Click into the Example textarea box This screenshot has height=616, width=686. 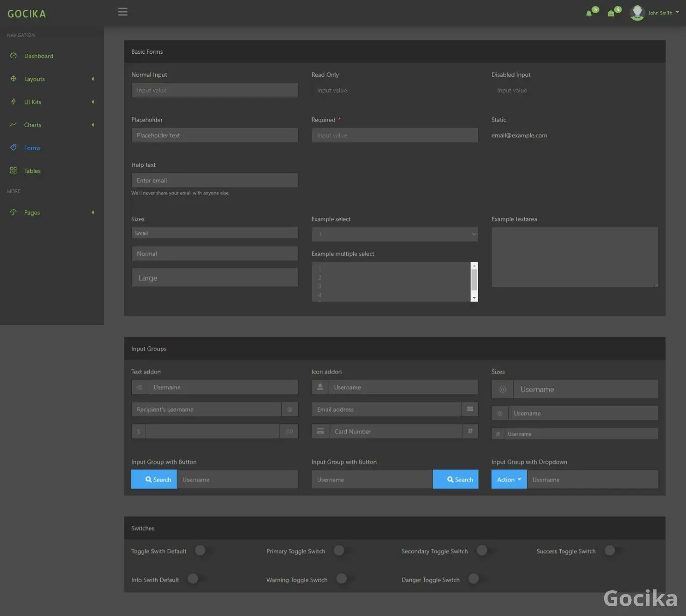(x=574, y=257)
